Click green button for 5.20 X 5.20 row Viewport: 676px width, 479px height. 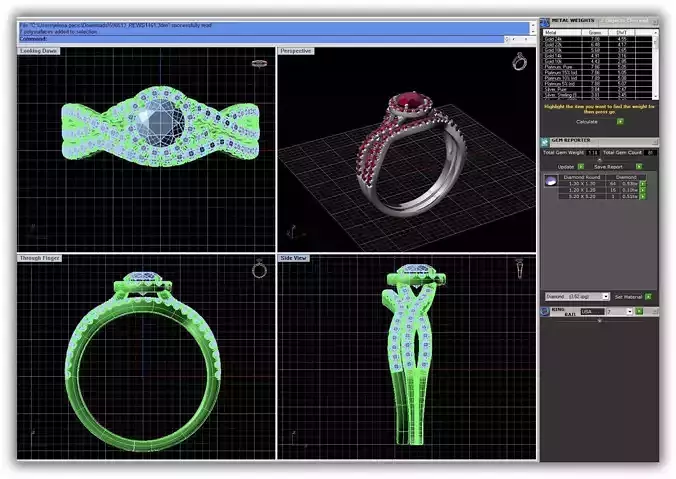(x=643, y=196)
